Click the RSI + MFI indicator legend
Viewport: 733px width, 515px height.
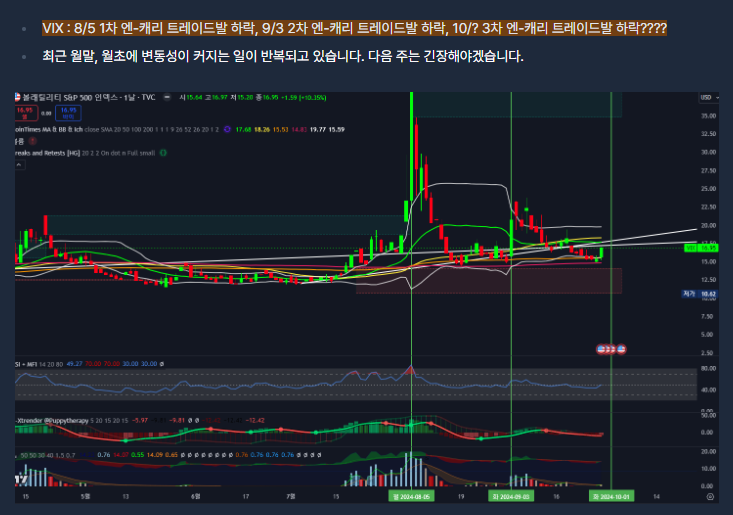40,364
